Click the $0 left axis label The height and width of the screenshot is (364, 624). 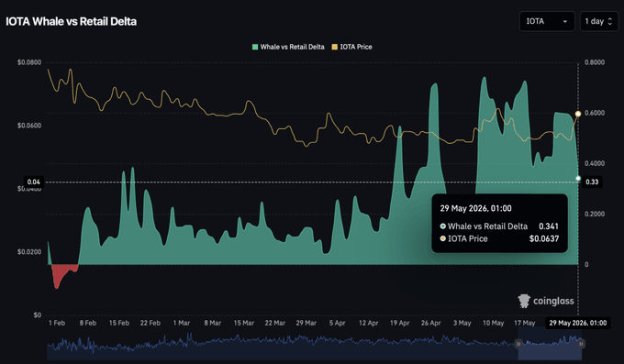point(37,315)
